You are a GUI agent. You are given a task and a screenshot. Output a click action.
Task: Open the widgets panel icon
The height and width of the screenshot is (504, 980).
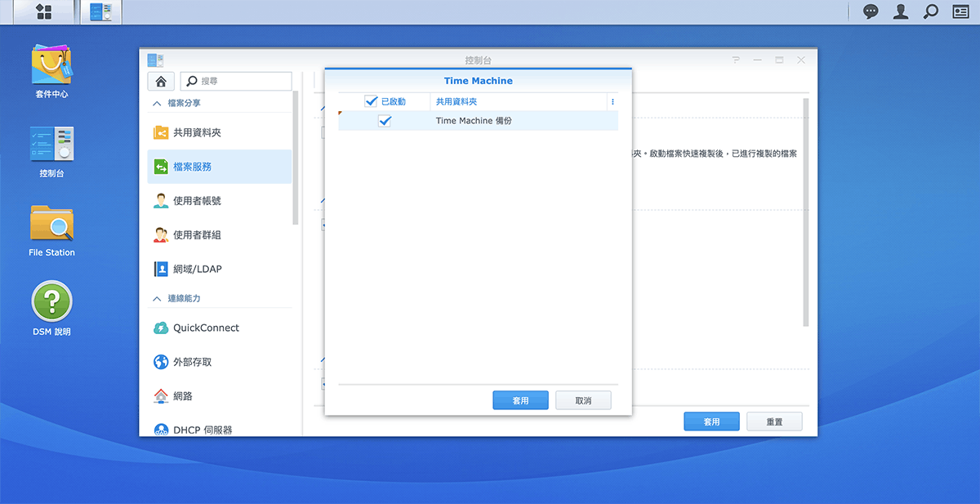(960, 11)
